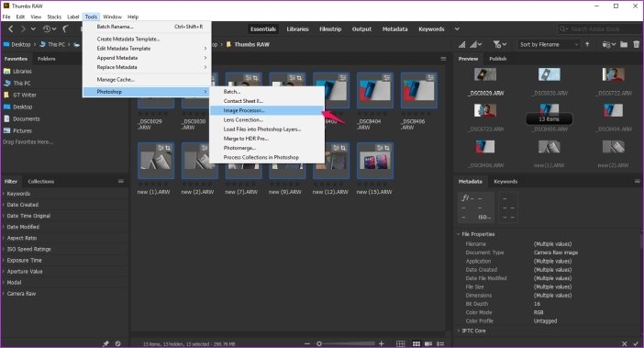Open the Keywords tab beside Metadata
Viewport: 644px width, 348px height.
coord(505,181)
